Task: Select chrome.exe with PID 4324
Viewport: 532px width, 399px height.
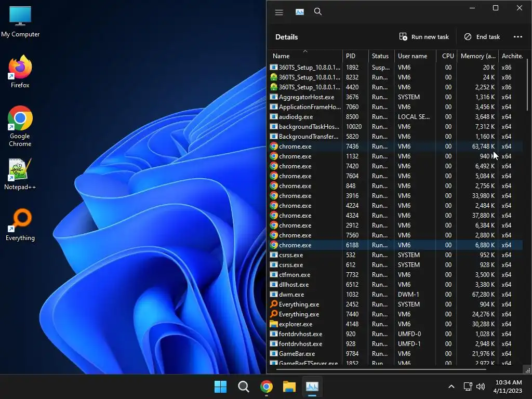Action: click(395, 215)
